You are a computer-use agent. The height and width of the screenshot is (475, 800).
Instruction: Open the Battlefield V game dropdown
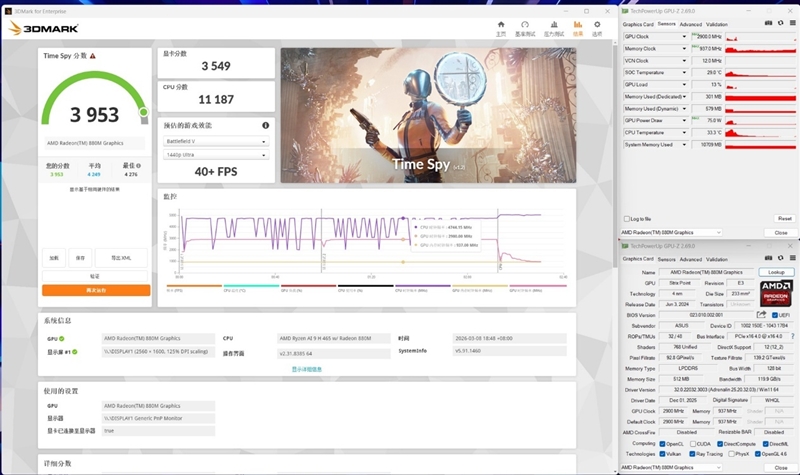[216, 141]
